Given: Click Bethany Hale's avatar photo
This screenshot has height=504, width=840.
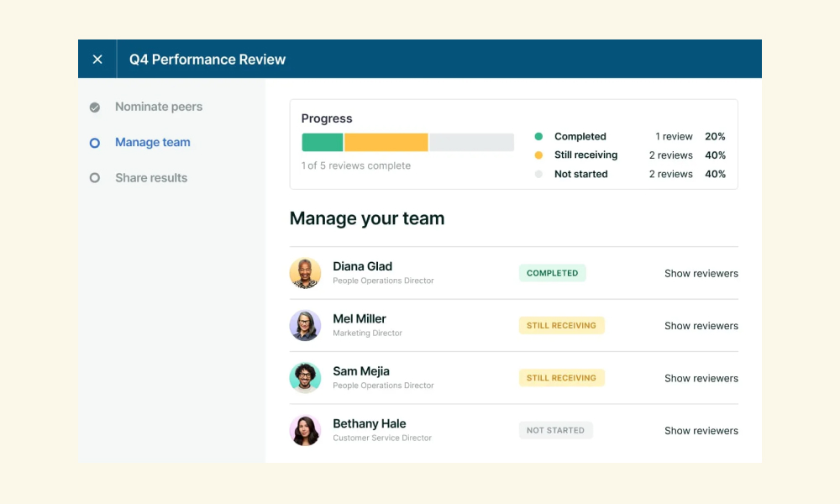Looking at the screenshot, I should (x=306, y=430).
